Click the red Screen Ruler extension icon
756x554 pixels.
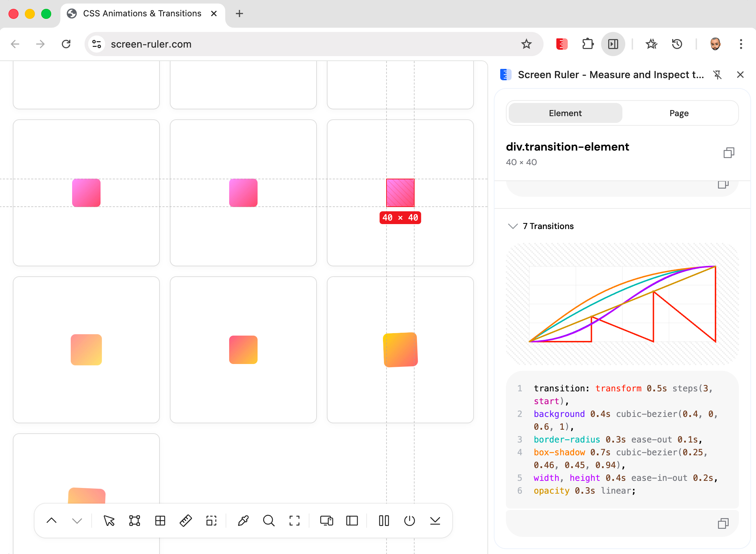(562, 44)
